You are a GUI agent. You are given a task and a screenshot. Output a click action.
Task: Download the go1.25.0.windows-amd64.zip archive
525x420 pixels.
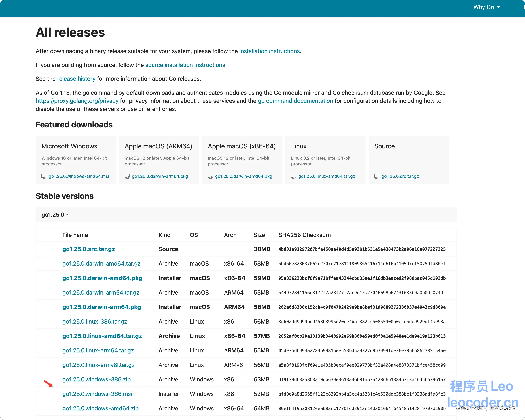(x=101, y=408)
